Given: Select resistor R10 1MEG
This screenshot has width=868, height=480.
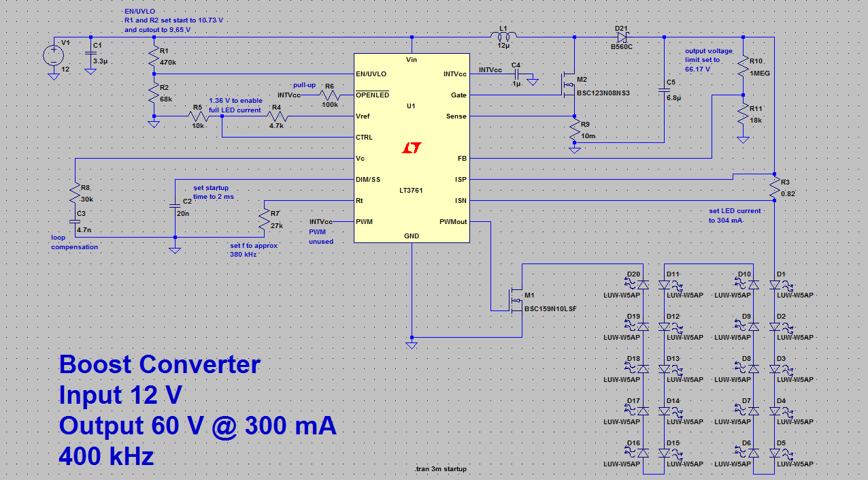Looking at the screenshot, I should 744,67.
